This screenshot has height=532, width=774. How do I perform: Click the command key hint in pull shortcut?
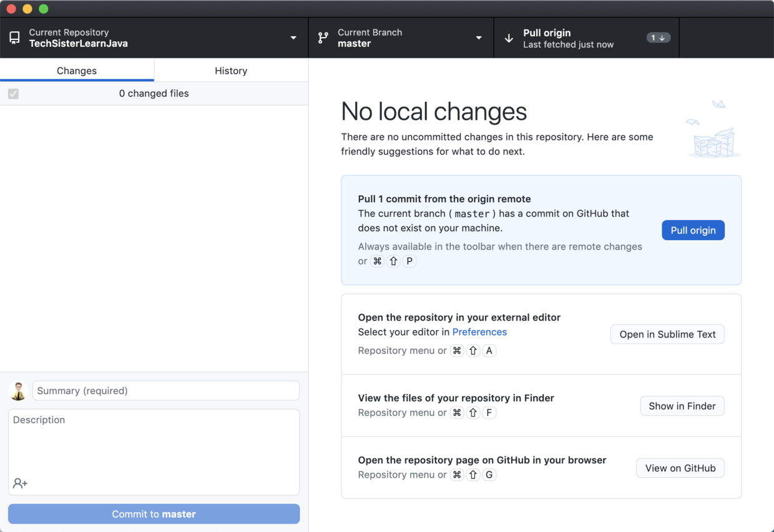377,261
